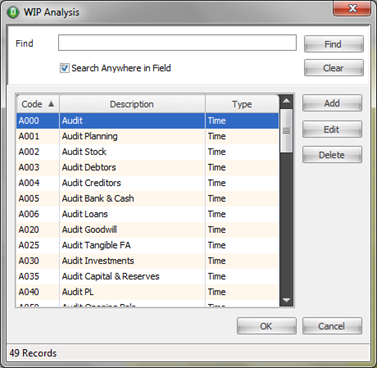
Task: Click the Code column sort arrow
Action: (x=51, y=104)
